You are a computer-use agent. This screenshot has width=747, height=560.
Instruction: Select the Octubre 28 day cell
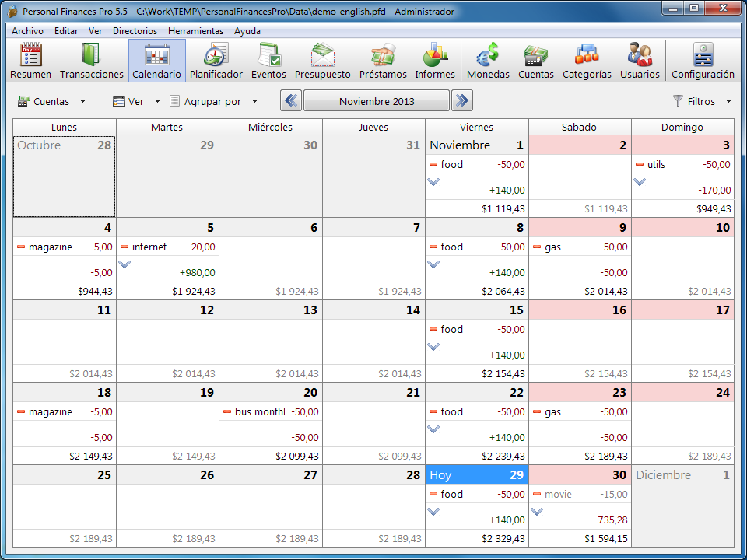pos(65,177)
